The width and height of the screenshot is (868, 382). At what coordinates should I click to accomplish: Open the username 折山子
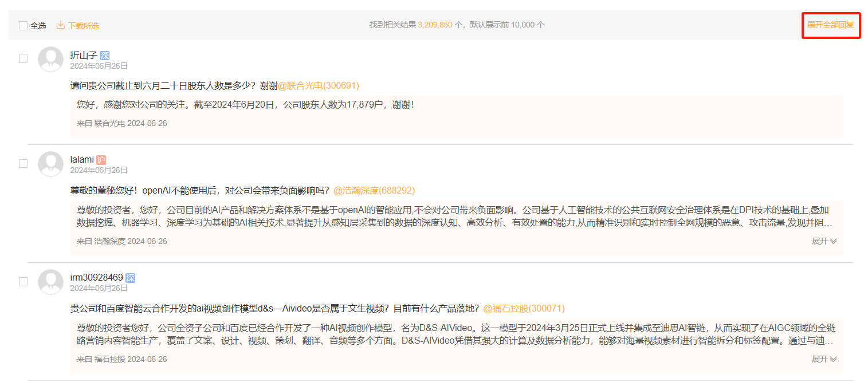[x=84, y=55]
